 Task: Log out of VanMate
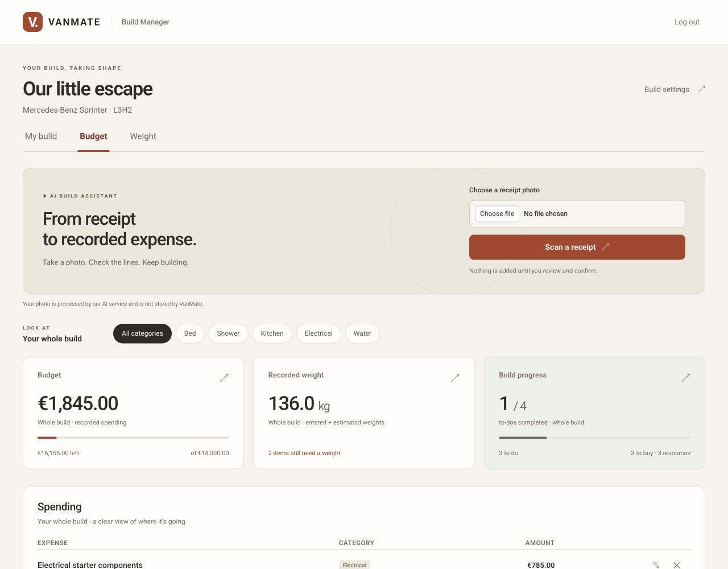pyautogui.click(x=687, y=22)
